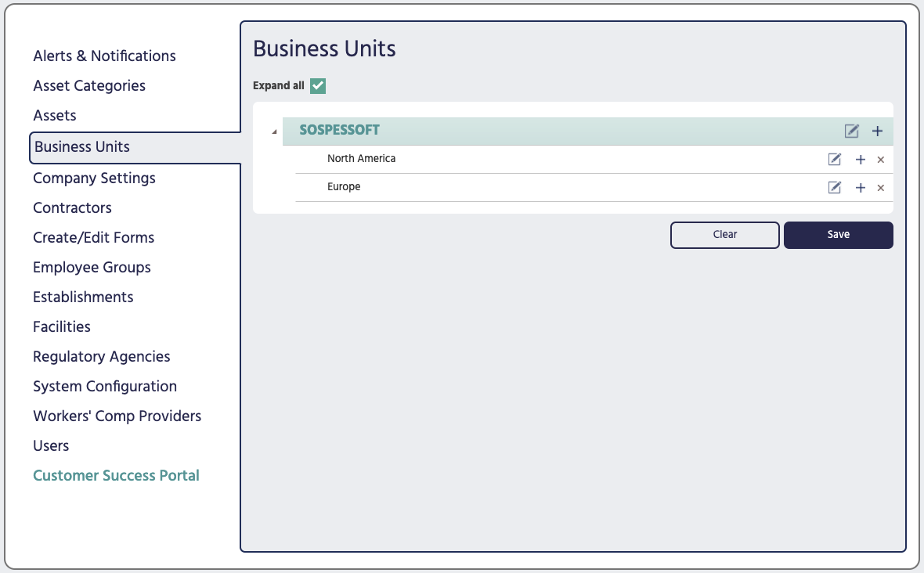Viewport: 924px width, 573px height.
Task: Open the Customer Success Portal link
Action: coord(116,475)
